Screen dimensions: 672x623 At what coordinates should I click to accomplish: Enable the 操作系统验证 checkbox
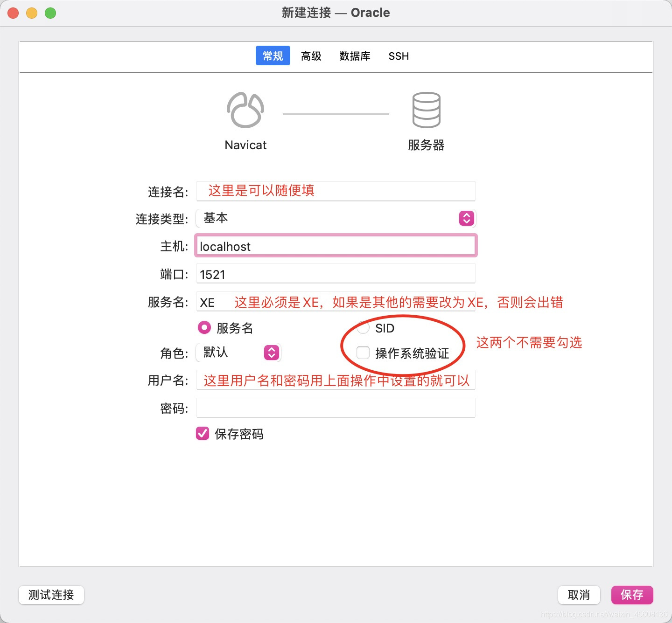point(363,353)
